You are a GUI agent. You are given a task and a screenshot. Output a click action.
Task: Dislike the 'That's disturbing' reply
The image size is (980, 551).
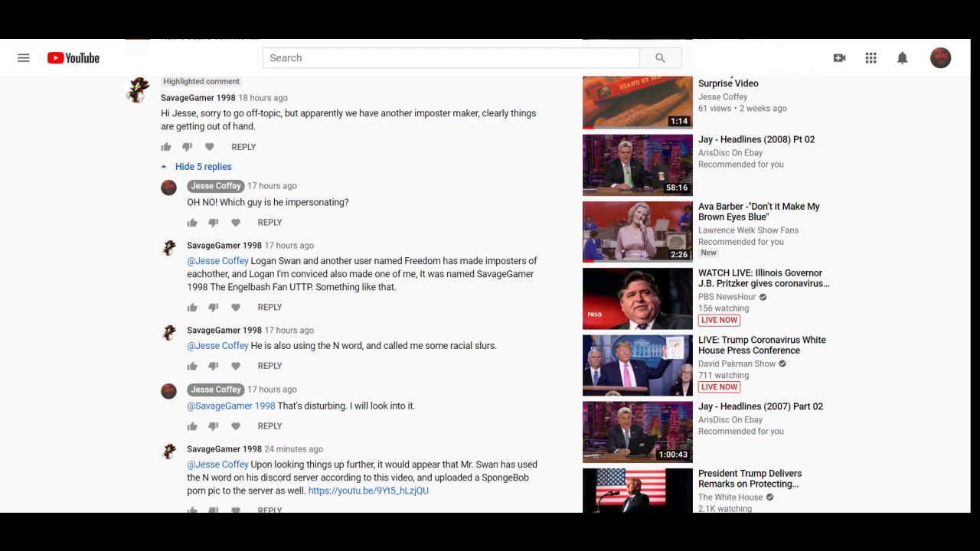tap(214, 426)
